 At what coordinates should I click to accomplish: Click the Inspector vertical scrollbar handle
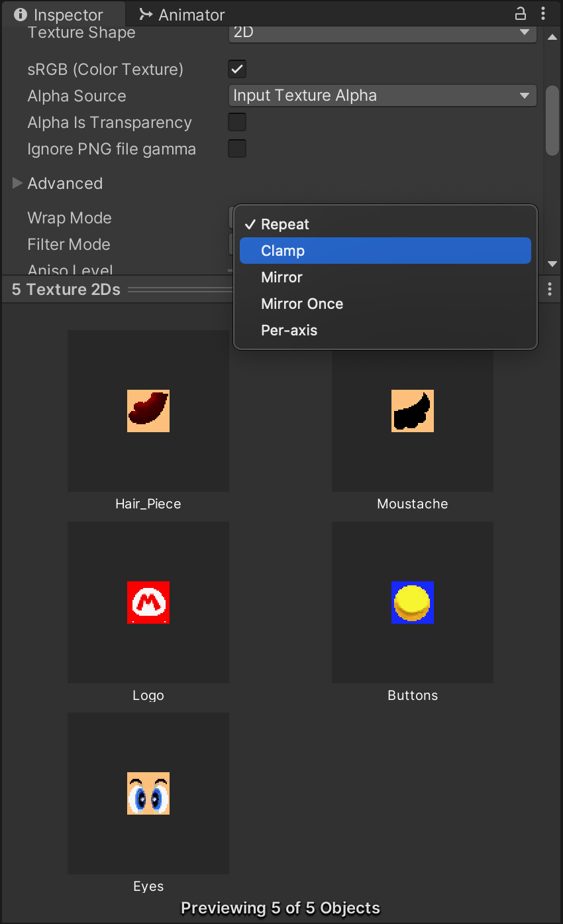tap(552, 121)
